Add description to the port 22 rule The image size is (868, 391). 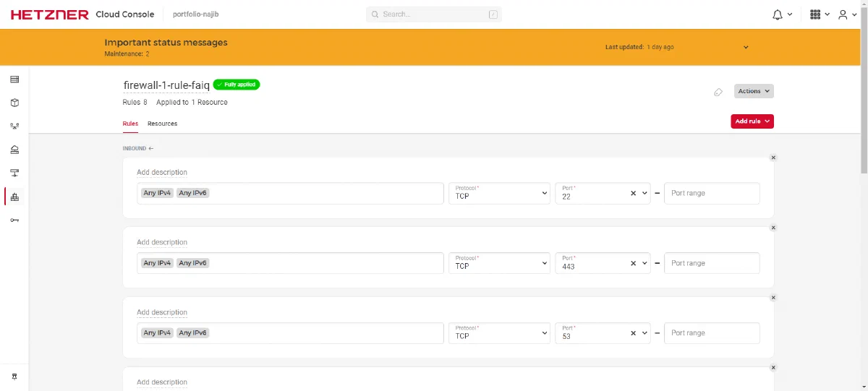point(162,173)
